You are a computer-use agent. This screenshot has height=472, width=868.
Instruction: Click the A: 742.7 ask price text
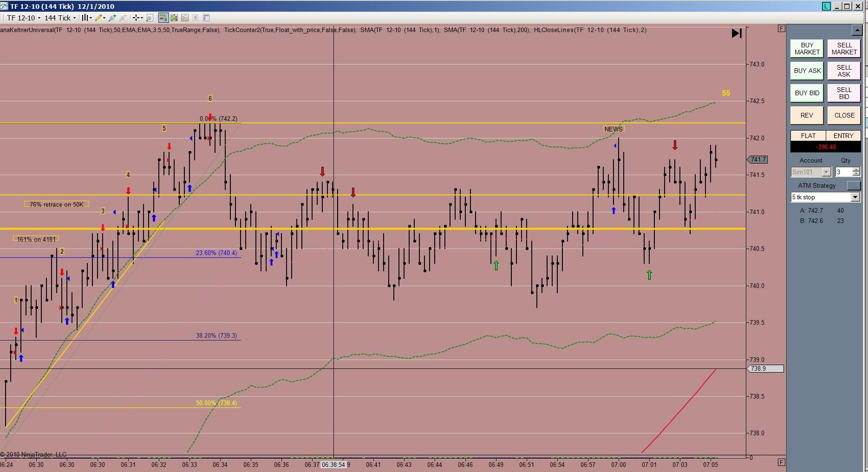(811, 210)
